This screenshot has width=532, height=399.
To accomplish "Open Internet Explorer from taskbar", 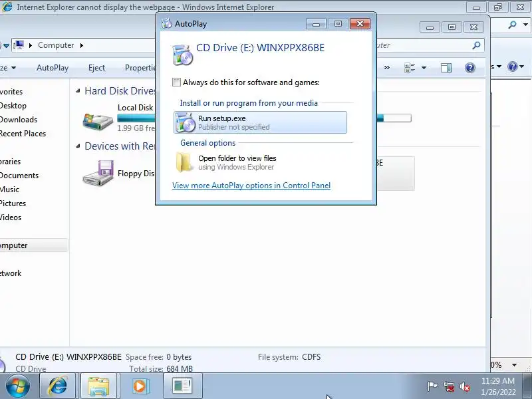I will coord(58,386).
